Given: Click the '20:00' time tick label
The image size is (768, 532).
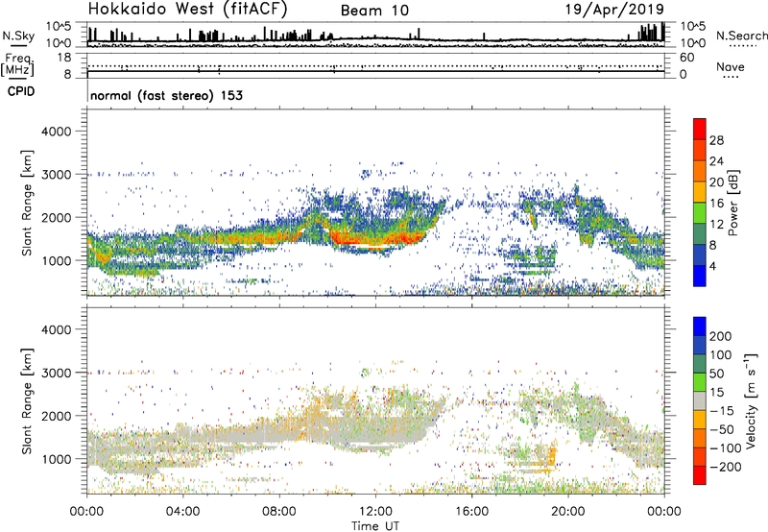Looking at the screenshot, I should [x=567, y=512].
